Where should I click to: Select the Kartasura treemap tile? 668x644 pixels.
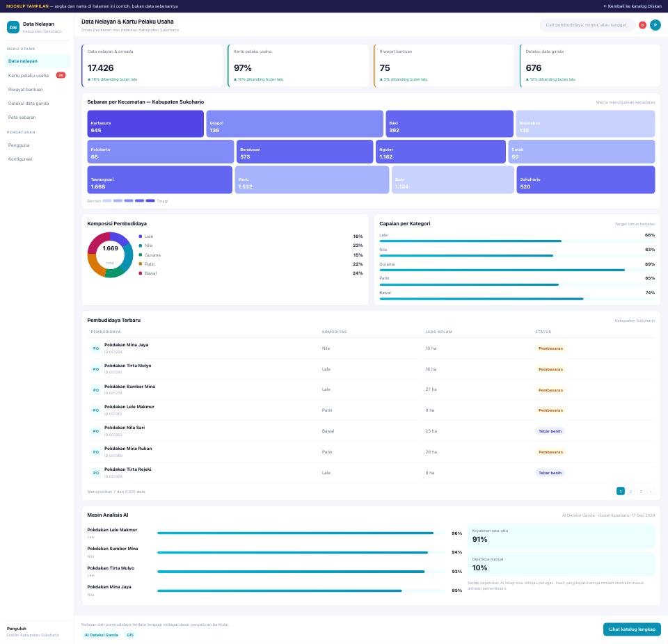[x=145, y=124]
